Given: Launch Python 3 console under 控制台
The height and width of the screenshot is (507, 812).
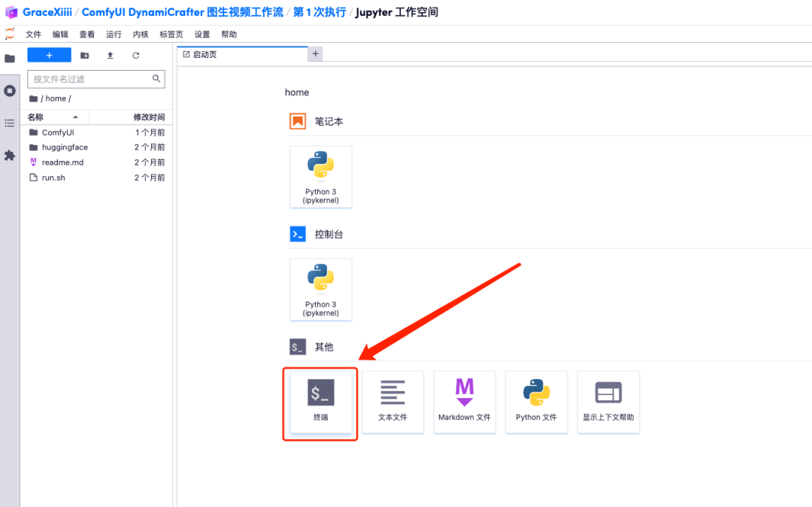Looking at the screenshot, I should pyautogui.click(x=321, y=290).
